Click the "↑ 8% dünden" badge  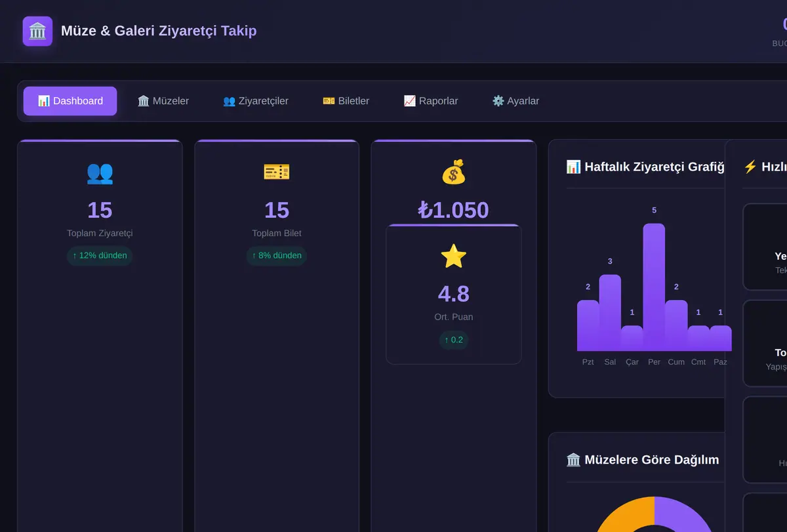point(277,255)
